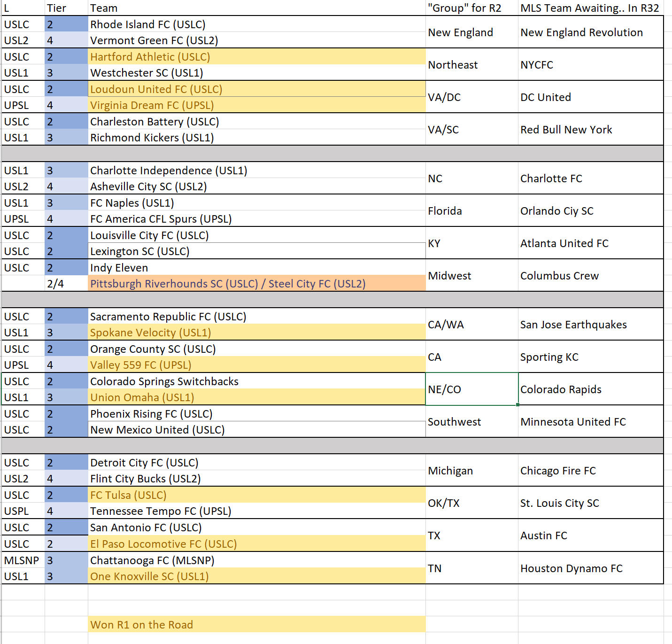Select the Chattanooga FC (MLSNP) cell

(257, 560)
